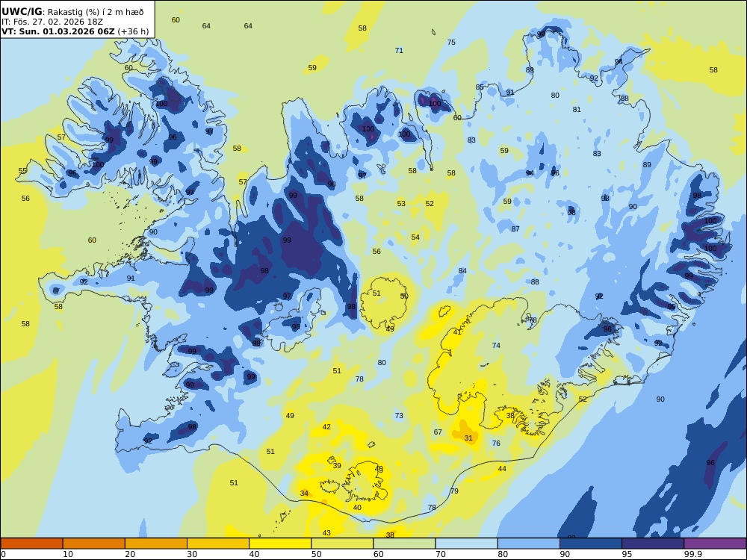Select the map humidity value '43'
Image resolution: width=747 pixels, height=560 pixels.
[326, 533]
